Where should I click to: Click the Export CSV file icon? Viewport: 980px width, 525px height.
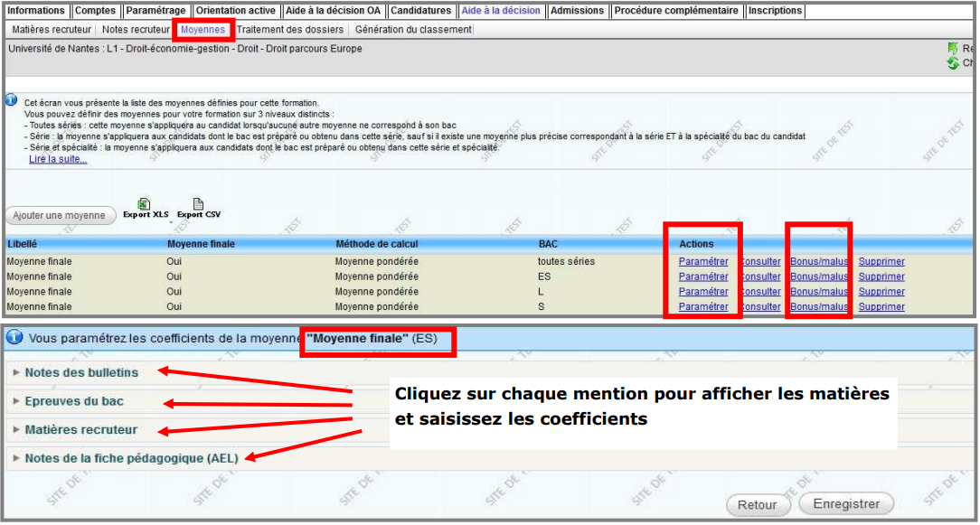coord(198,204)
